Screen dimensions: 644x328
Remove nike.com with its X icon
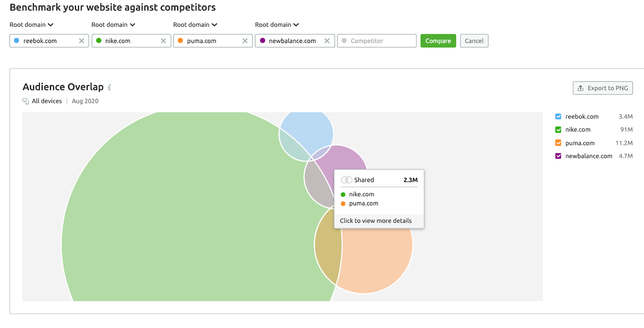(163, 41)
